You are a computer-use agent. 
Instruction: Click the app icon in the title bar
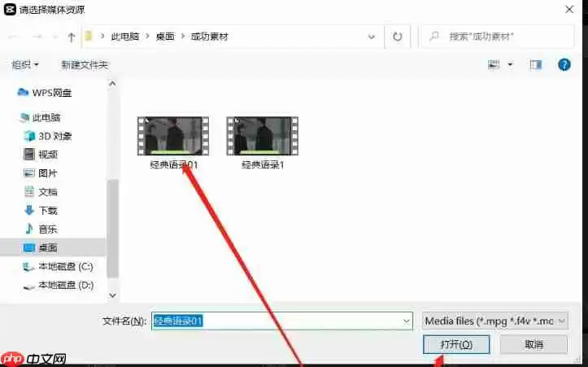click(x=10, y=10)
